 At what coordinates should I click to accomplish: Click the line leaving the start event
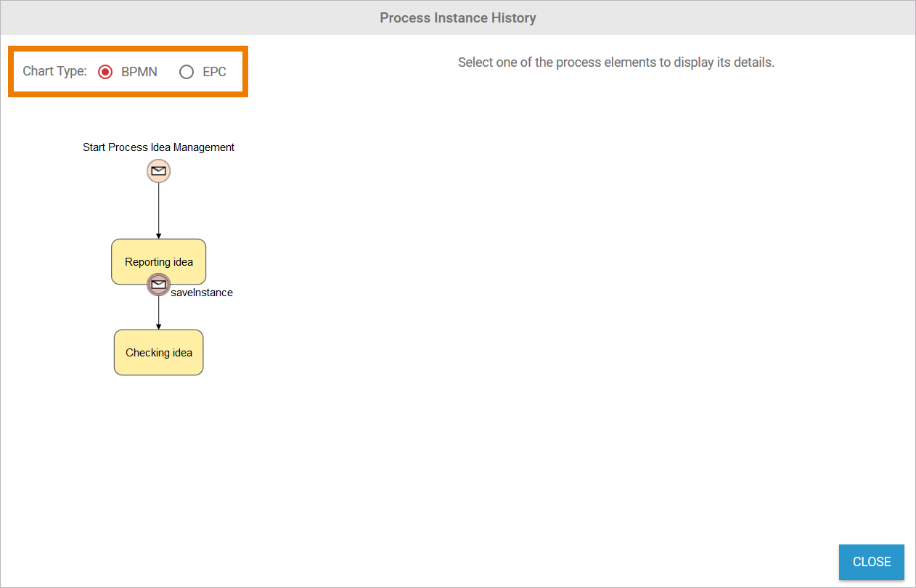[158, 207]
